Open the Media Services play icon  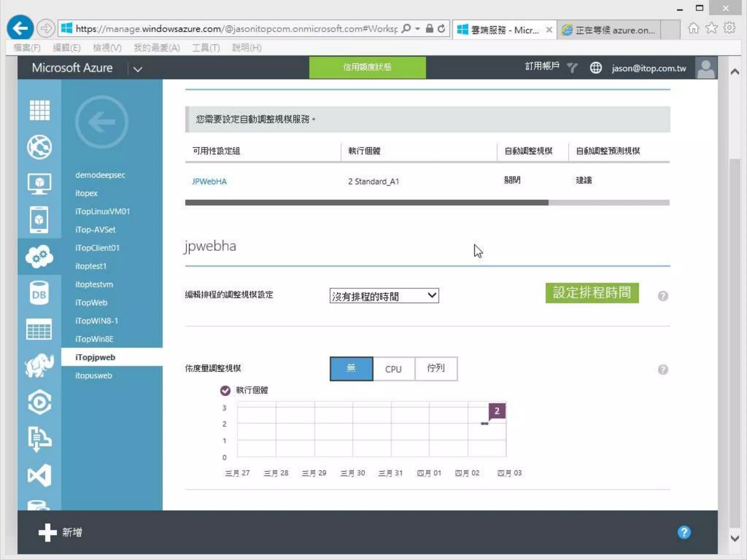pyautogui.click(x=39, y=402)
